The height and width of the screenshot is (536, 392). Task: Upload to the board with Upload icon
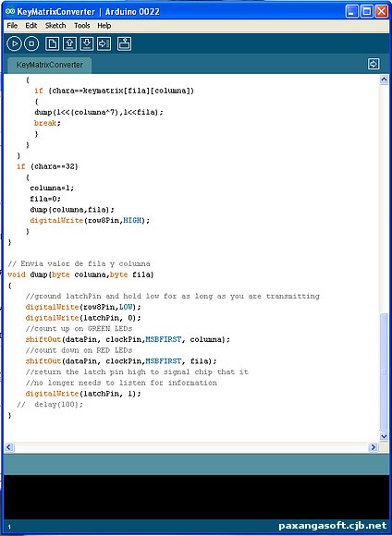104,43
